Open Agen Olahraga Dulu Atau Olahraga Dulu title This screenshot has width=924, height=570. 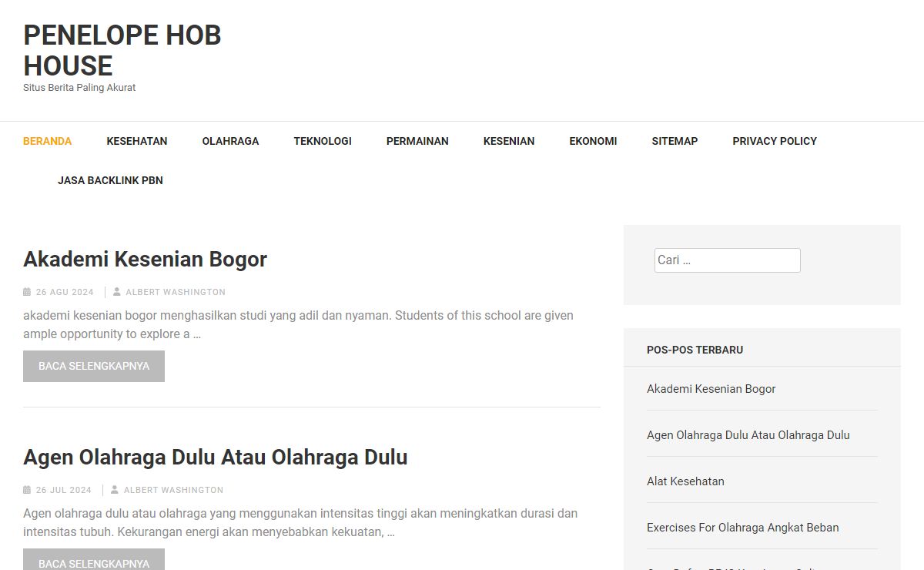pos(215,457)
